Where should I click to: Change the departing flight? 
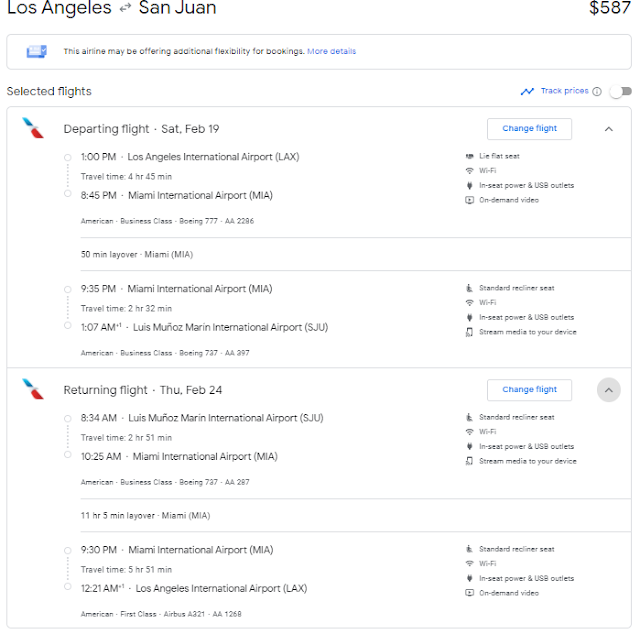pos(529,129)
